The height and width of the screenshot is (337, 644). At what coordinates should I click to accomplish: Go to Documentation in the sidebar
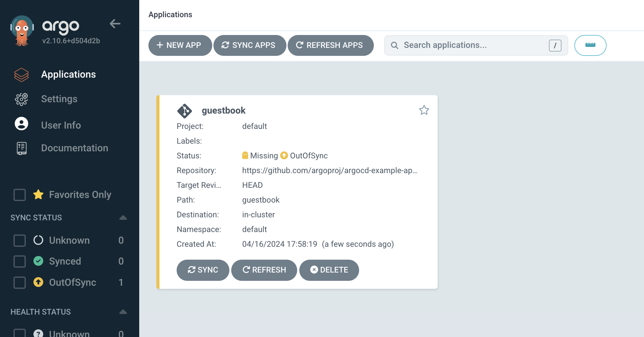[75, 148]
